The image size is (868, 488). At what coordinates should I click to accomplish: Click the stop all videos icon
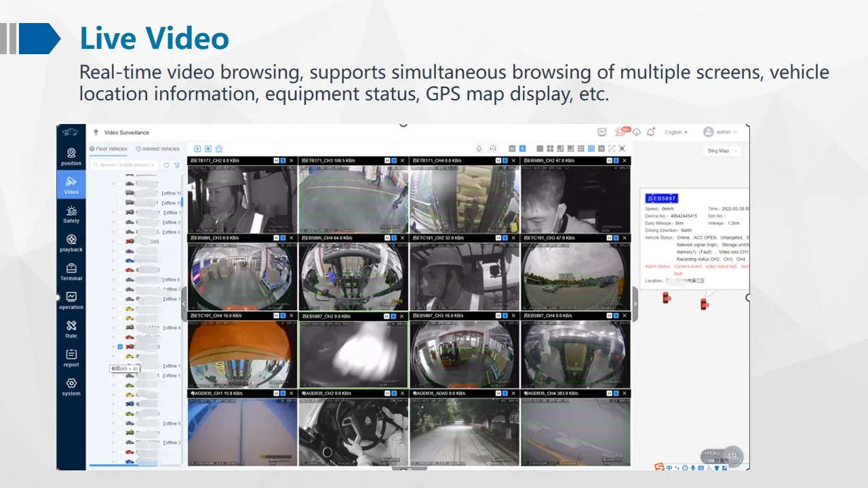pyautogui.click(x=208, y=148)
